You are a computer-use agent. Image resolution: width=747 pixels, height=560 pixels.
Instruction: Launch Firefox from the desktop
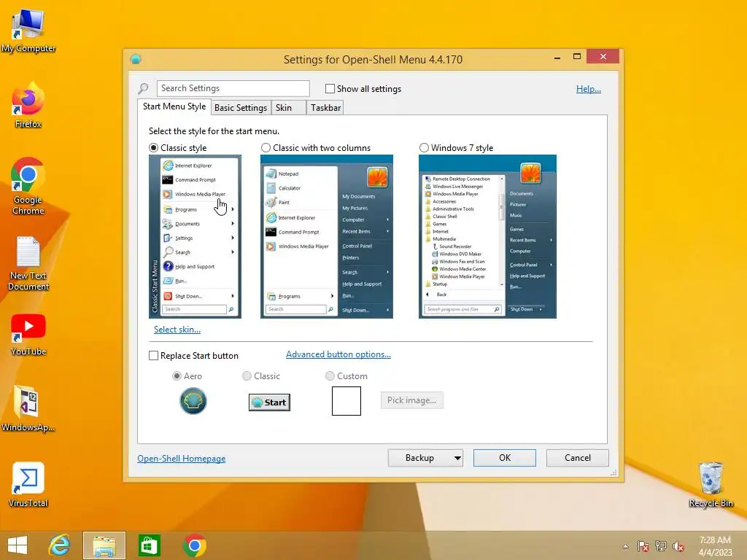[x=28, y=106]
